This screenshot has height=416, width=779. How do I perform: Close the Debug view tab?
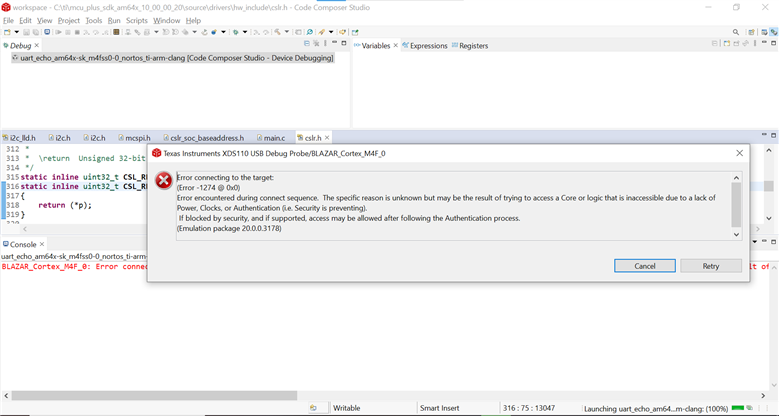37,45
